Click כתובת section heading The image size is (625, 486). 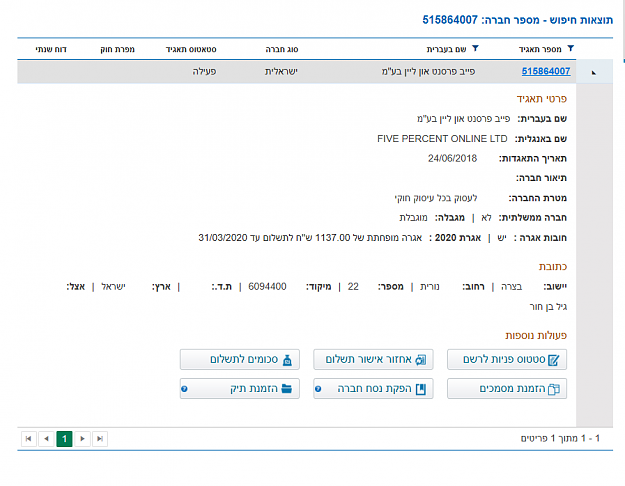[552, 266]
